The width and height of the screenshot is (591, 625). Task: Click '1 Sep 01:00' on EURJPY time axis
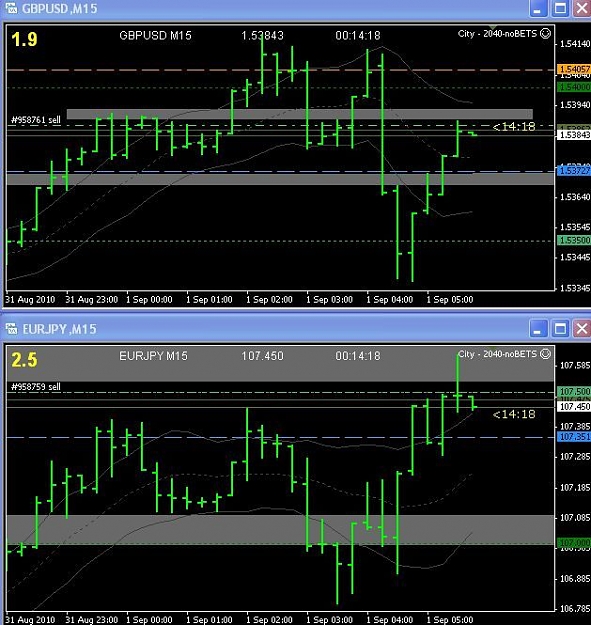(x=209, y=620)
